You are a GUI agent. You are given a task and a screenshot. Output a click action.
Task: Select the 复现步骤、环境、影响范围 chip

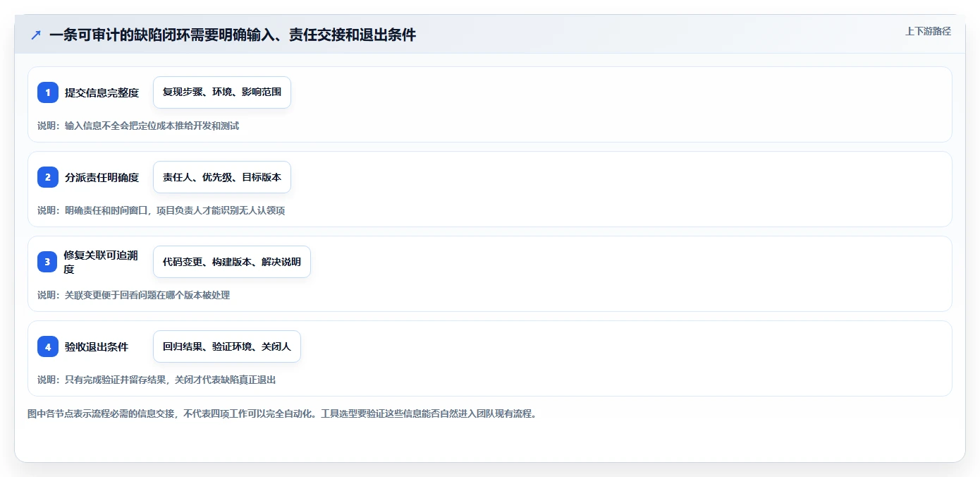pyautogui.click(x=222, y=92)
